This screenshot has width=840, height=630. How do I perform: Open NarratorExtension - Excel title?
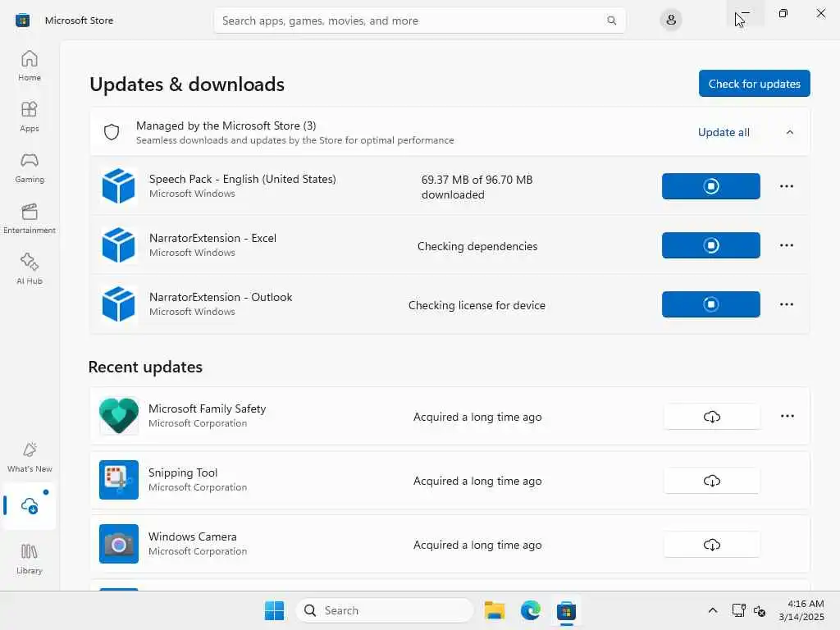pyautogui.click(x=212, y=238)
